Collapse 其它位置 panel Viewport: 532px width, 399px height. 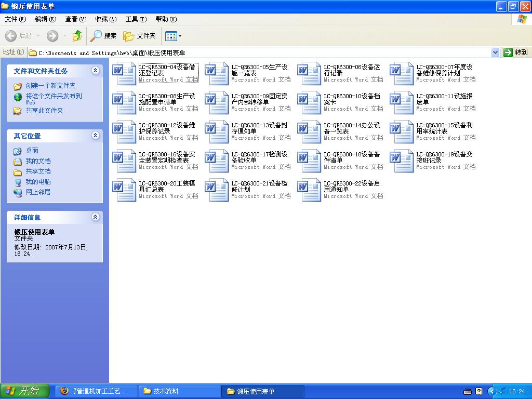[x=96, y=136]
